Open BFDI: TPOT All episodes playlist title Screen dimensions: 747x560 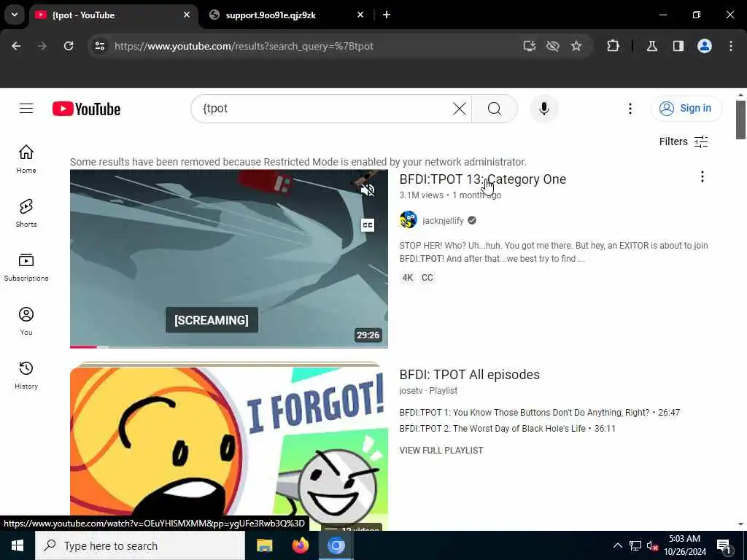(x=469, y=375)
